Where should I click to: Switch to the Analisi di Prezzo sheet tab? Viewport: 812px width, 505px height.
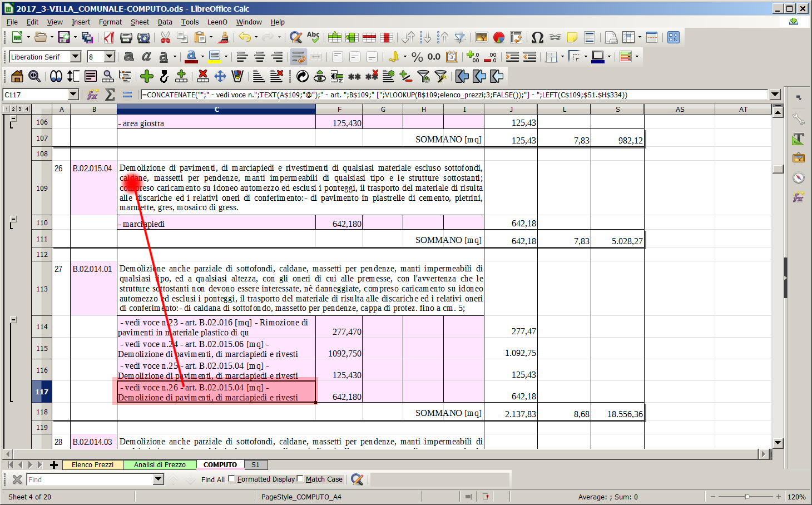click(160, 464)
